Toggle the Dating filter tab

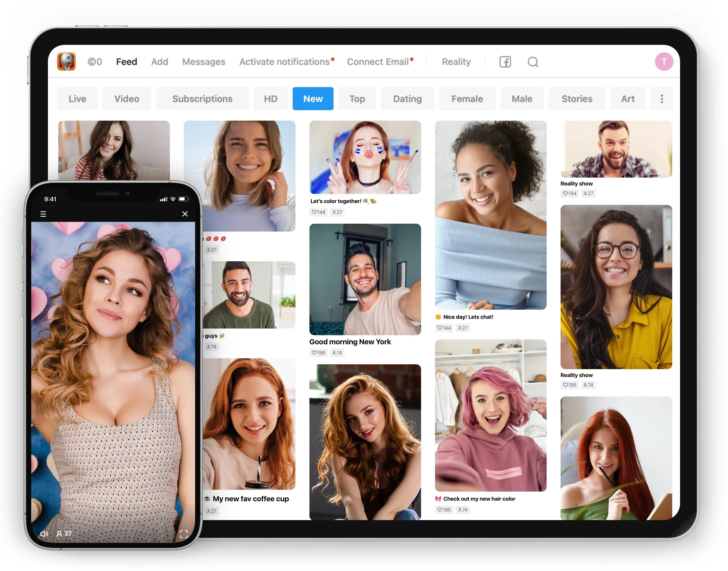[407, 98]
